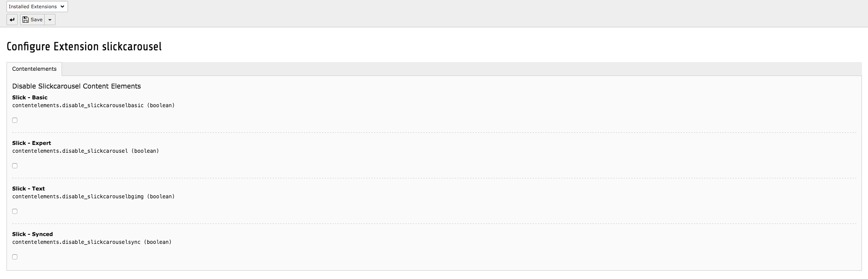
Task: Click the Slick - Synced label
Action: (x=33, y=234)
